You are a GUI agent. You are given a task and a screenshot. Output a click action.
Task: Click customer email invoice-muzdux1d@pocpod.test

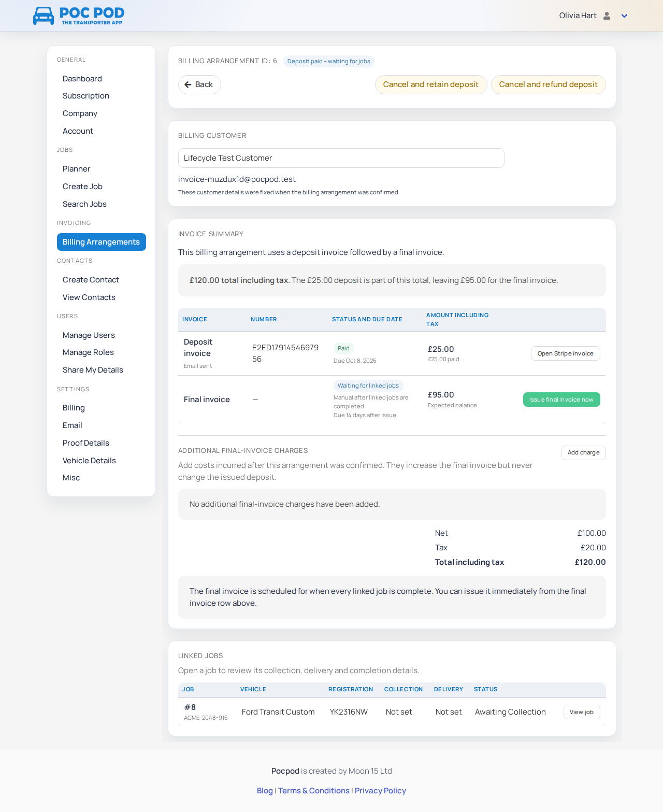pyautogui.click(x=237, y=179)
